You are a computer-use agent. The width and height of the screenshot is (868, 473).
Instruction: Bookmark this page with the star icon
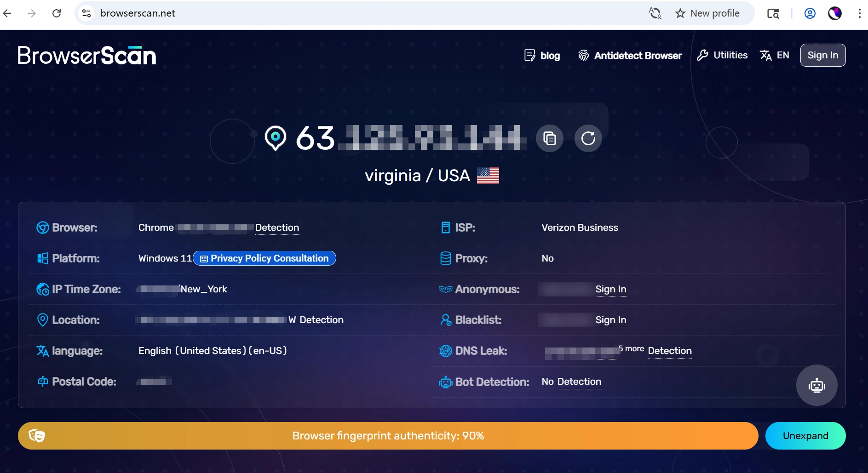pos(680,13)
